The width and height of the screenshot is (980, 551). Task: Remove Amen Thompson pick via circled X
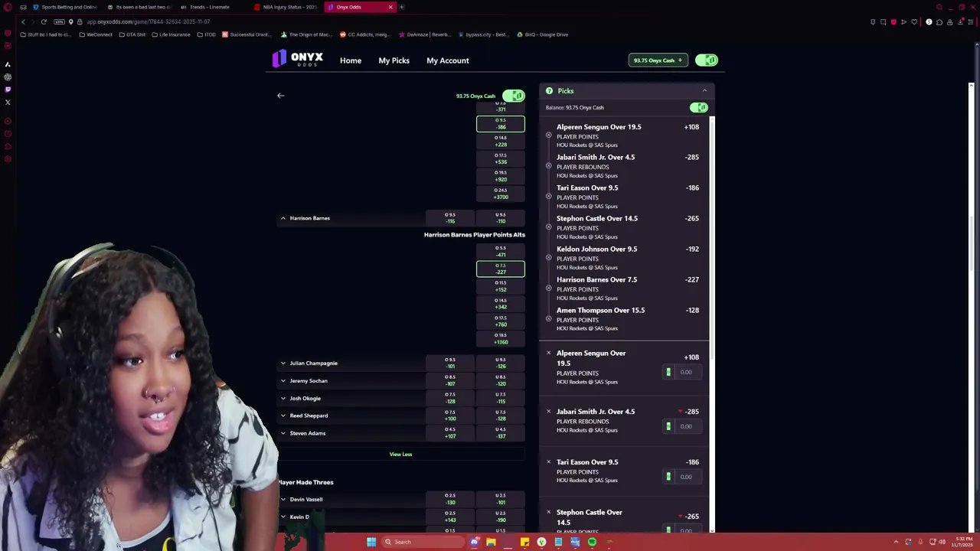click(548, 319)
